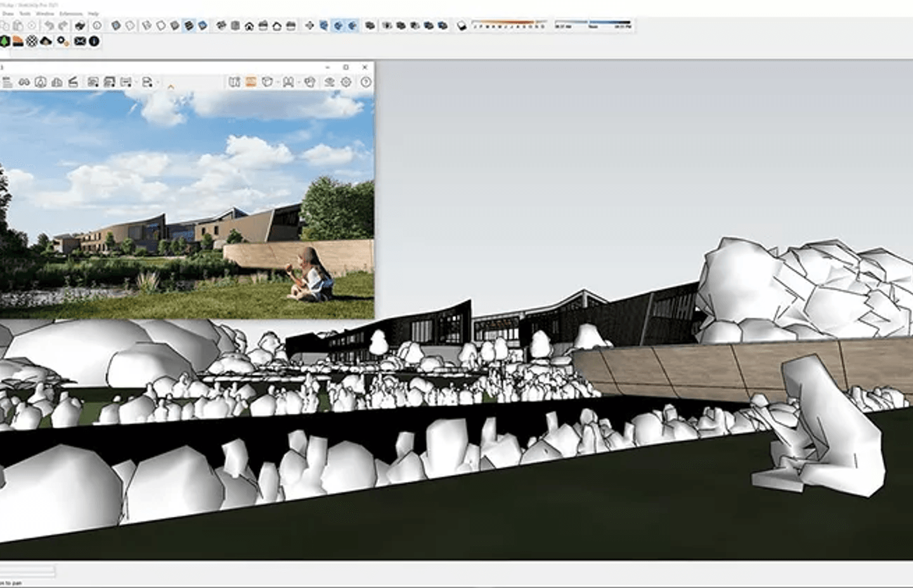
Task: Click the Undo icon on SketchUp toolbar
Action: pyautogui.click(x=48, y=26)
